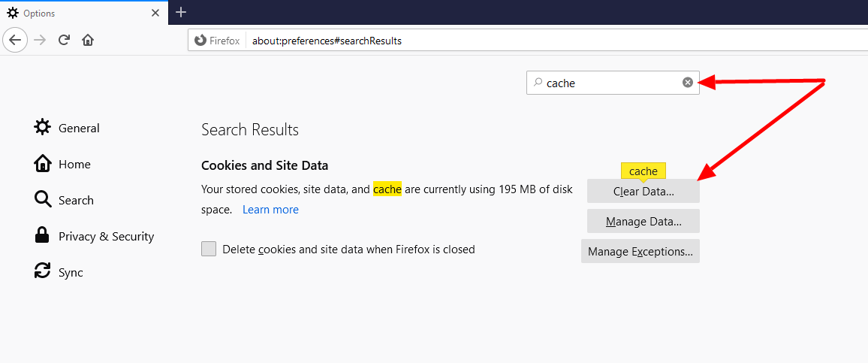Viewport: 868px width, 363px height.
Task: Clear the cache search field with the X icon
Action: (x=688, y=83)
